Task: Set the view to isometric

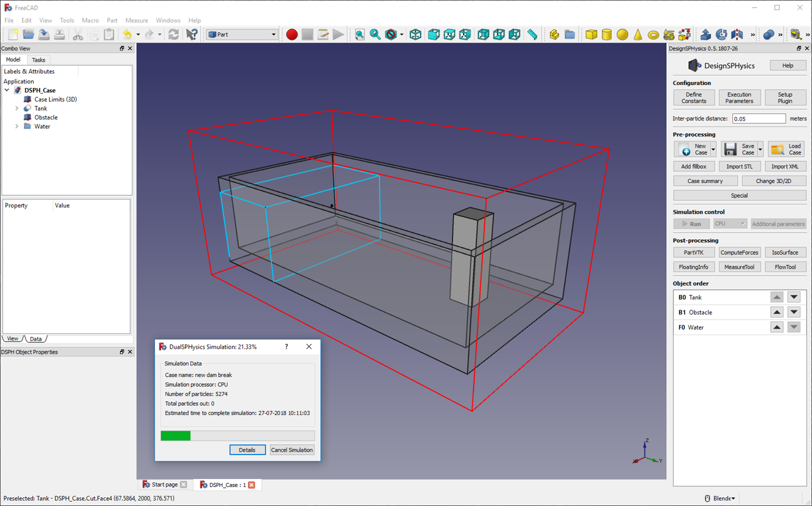Action: 415,34
